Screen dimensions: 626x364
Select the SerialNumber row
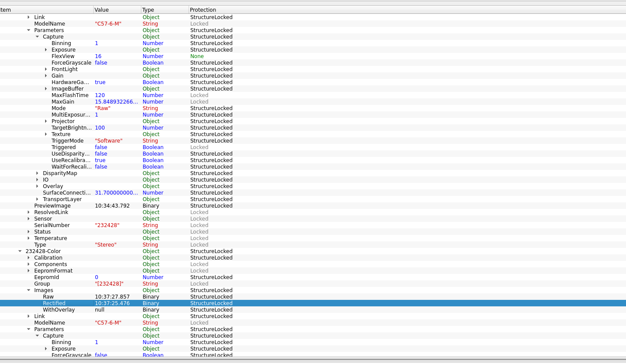click(52, 225)
